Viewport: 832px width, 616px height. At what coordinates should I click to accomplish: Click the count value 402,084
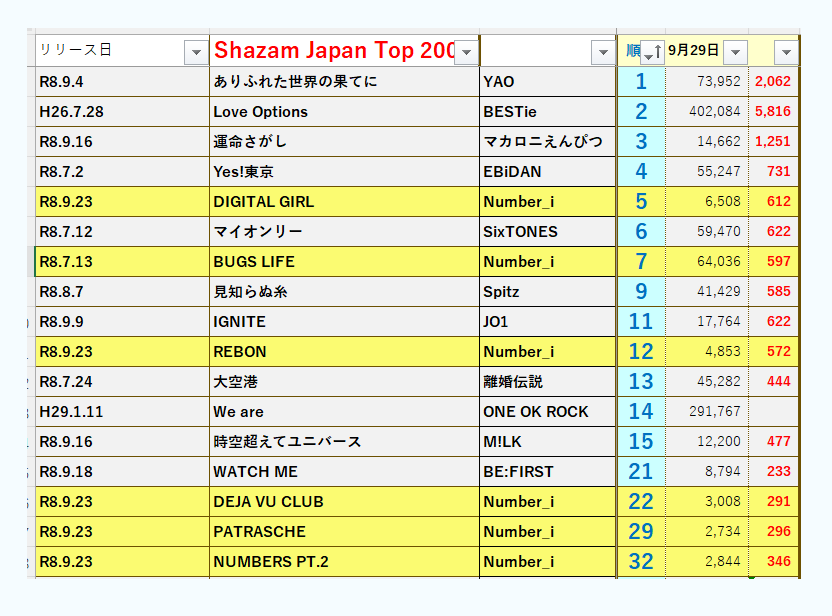(x=707, y=111)
